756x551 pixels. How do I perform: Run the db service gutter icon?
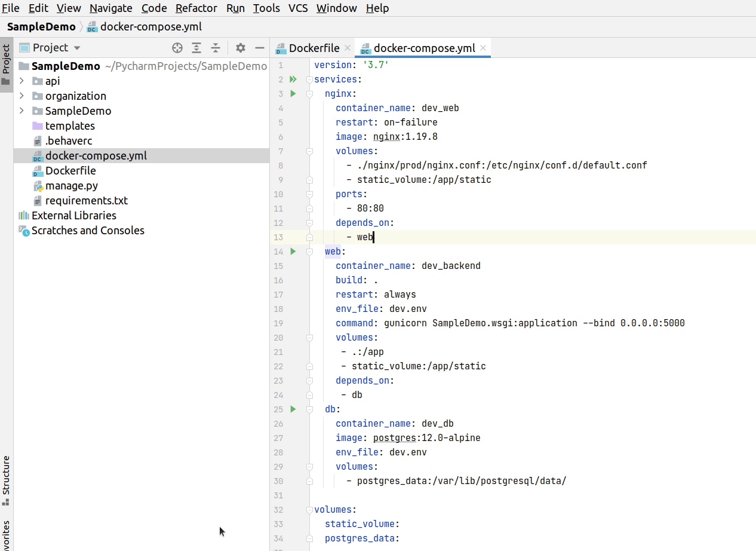293,409
